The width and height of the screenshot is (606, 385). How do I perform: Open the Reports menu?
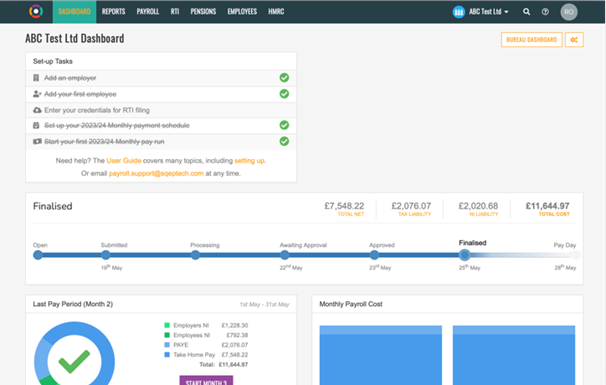114,12
